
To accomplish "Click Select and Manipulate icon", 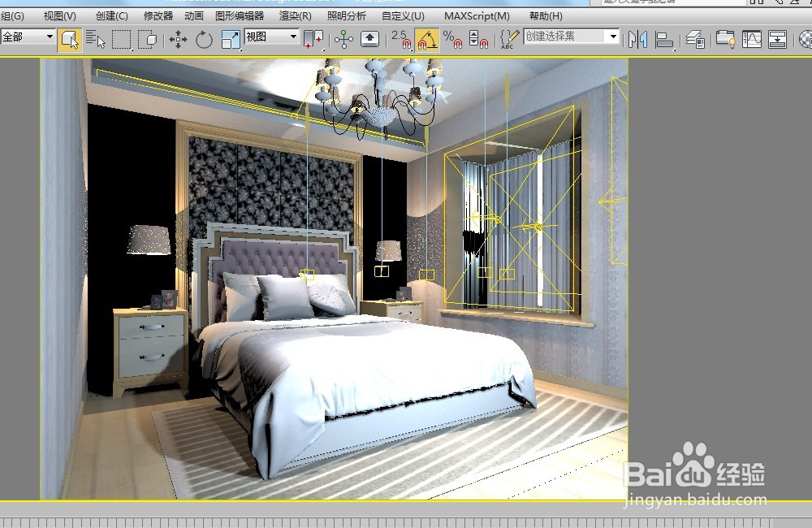I will point(343,39).
